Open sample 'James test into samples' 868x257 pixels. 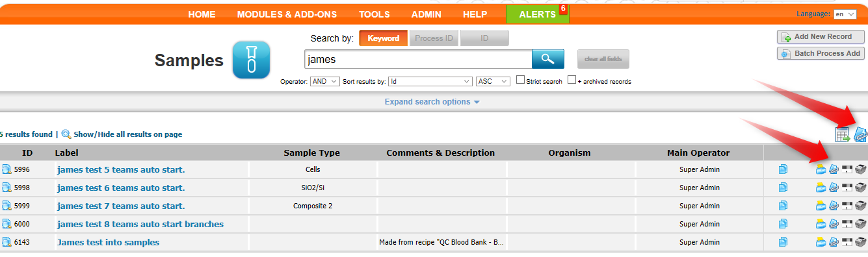(x=108, y=242)
